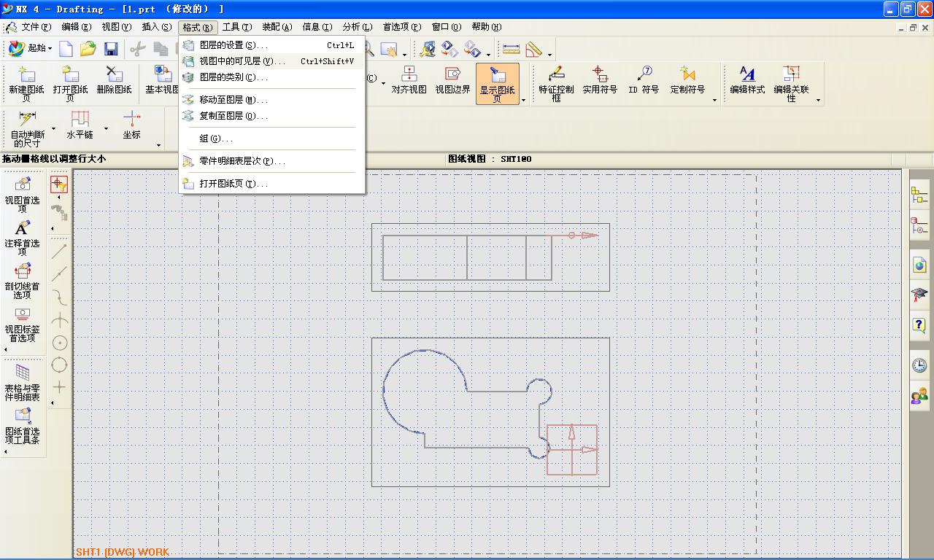
Task: Click the Custom Symbol (定制符号) tool
Action: coord(687,80)
